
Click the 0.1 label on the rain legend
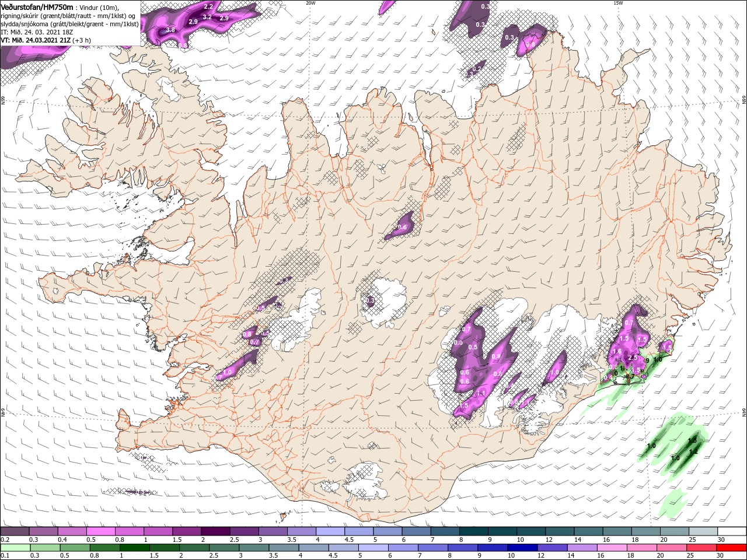5,556
